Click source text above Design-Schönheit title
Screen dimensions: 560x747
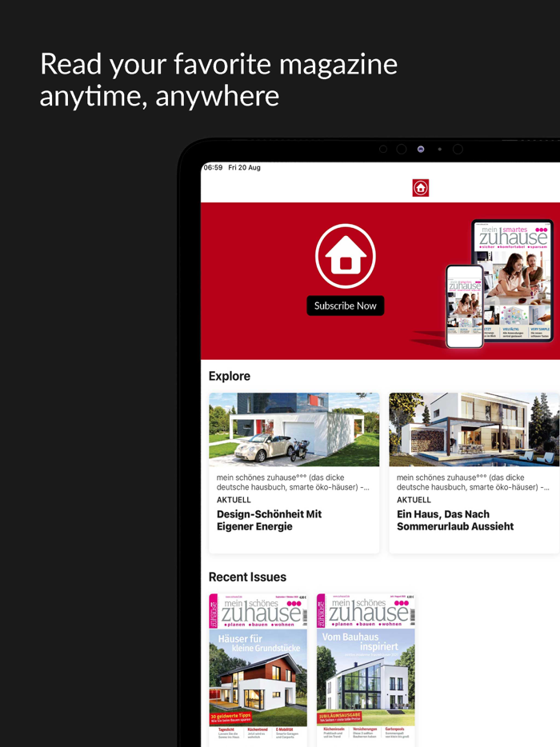[293, 482]
